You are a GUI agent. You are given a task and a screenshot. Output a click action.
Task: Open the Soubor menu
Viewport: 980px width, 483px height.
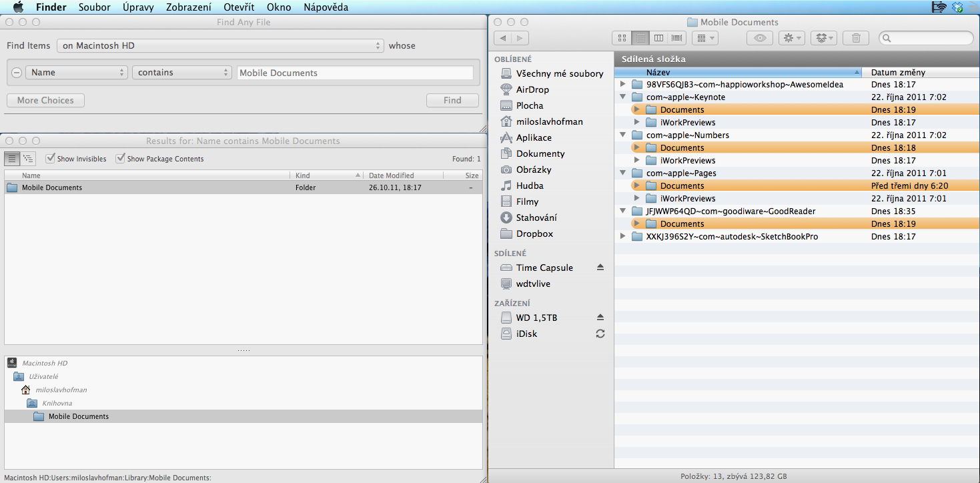click(94, 7)
